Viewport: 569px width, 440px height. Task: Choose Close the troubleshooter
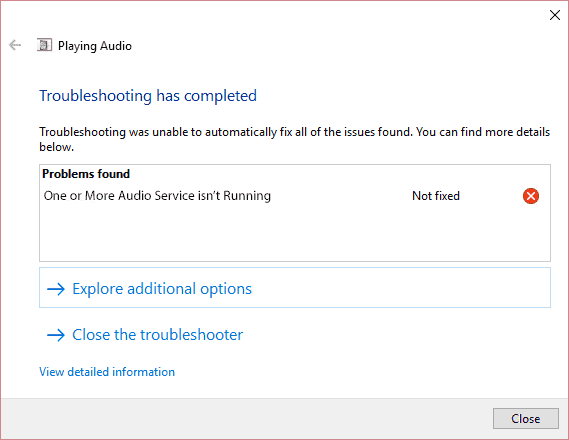tap(145, 334)
